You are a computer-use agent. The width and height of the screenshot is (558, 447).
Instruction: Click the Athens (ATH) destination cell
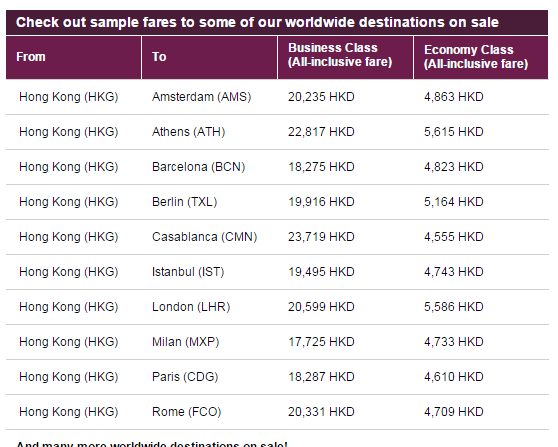(189, 132)
